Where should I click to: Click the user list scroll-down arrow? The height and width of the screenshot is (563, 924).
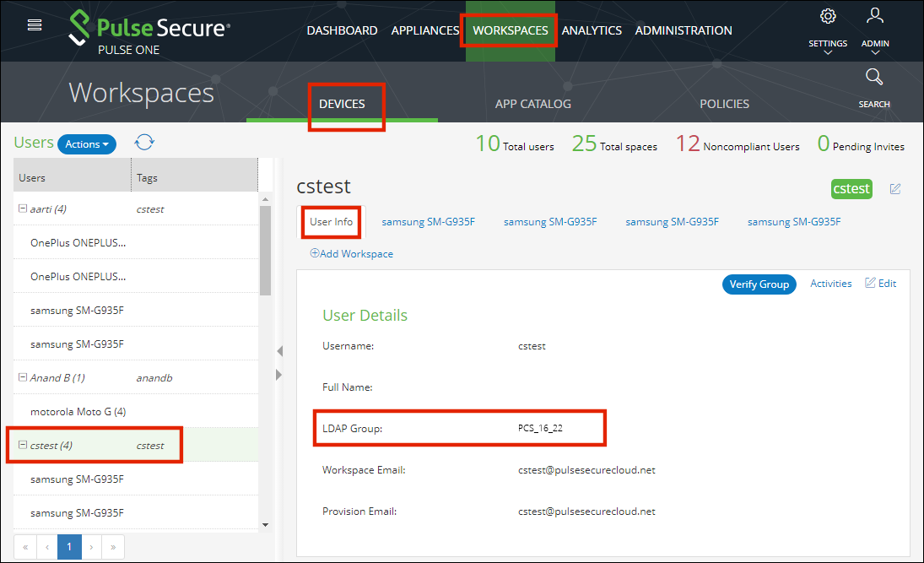pyautogui.click(x=265, y=525)
